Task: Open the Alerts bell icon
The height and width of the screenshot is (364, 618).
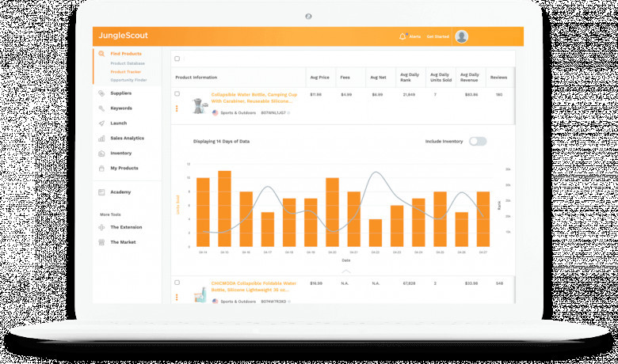Action: pyautogui.click(x=402, y=36)
